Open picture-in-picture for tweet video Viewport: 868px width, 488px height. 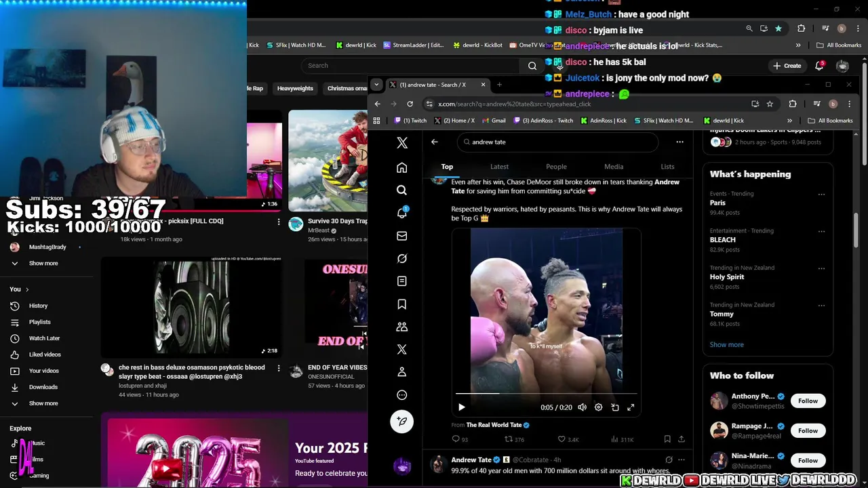(614, 407)
